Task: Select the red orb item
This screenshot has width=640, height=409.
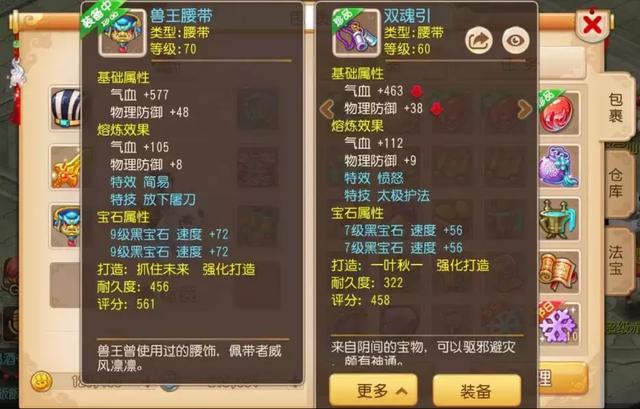Action: click(558, 113)
